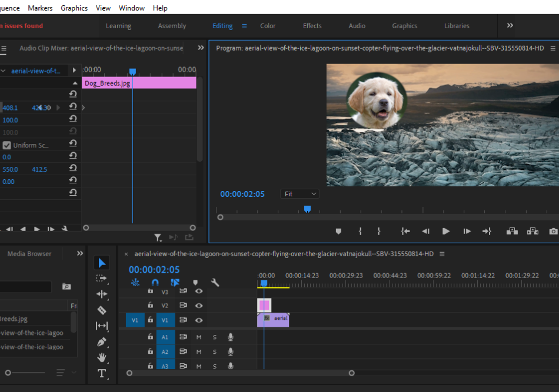
Task: Click the Mark In button
Action: 360,232
